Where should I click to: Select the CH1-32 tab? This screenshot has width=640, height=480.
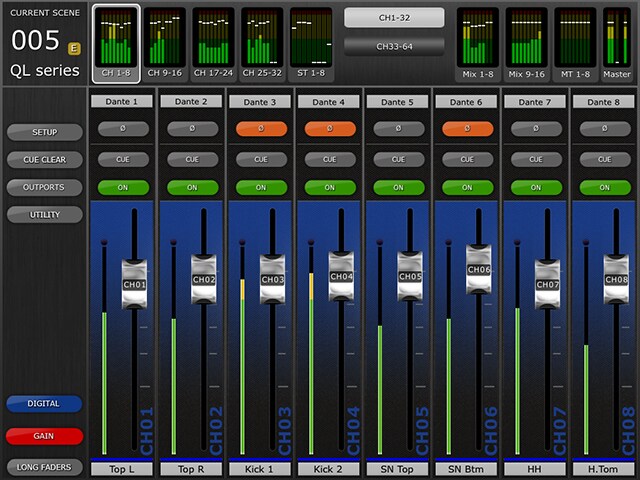coord(395,17)
